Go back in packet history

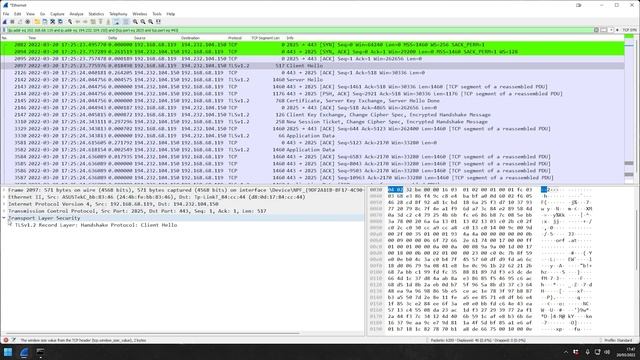[x=78, y=22]
